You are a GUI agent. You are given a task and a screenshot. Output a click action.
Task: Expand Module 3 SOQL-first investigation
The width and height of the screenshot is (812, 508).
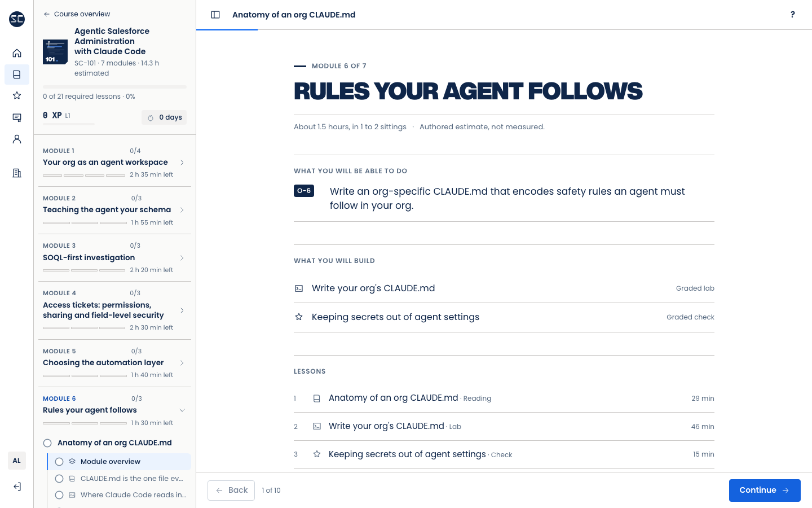tap(114, 257)
